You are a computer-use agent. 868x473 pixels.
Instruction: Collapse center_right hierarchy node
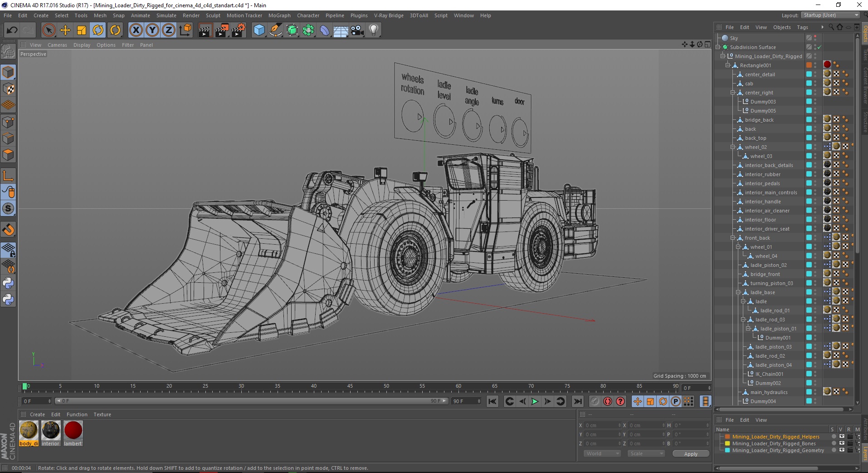click(732, 93)
